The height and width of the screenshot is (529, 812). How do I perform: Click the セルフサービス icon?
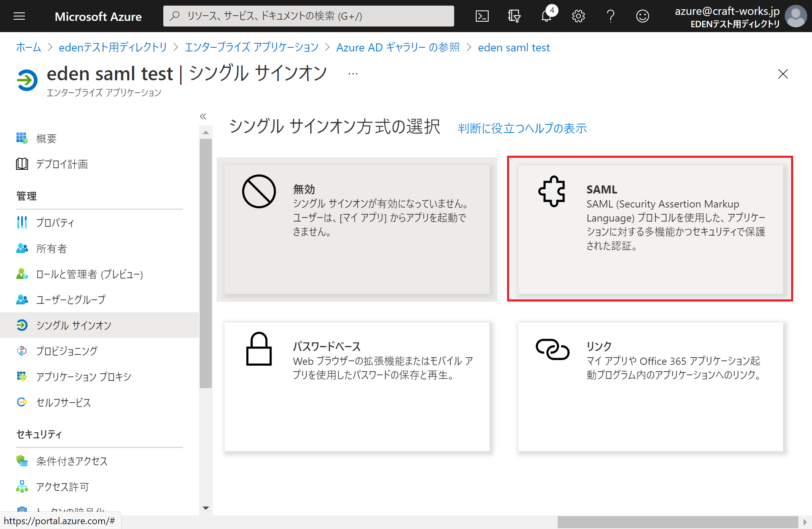point(22,402)
